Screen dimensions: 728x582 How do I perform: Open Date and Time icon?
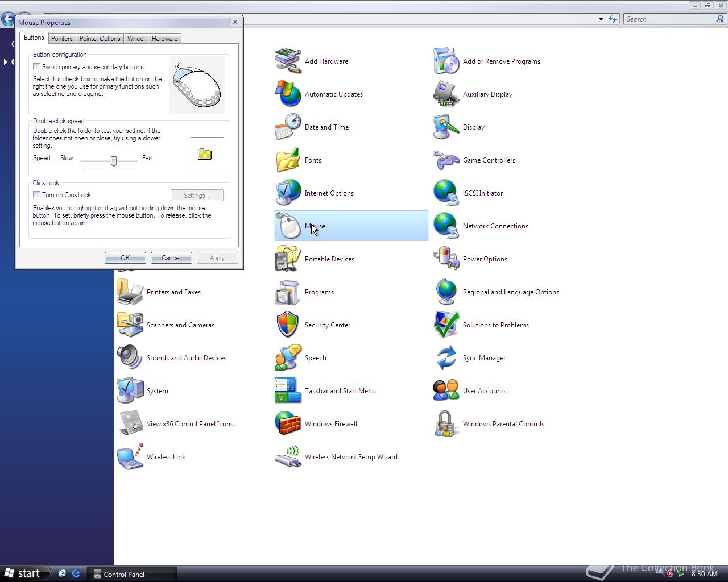coord(288,127)
